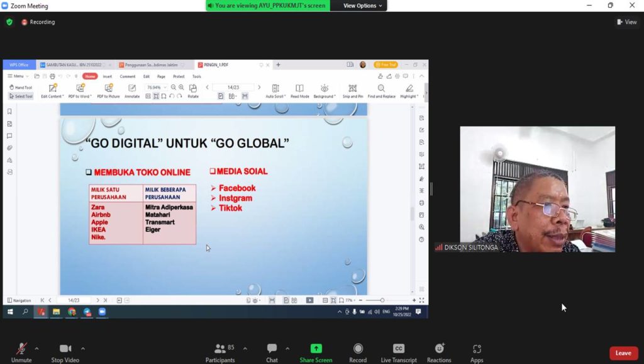Open the Background settings

click(x=324, y=91)
